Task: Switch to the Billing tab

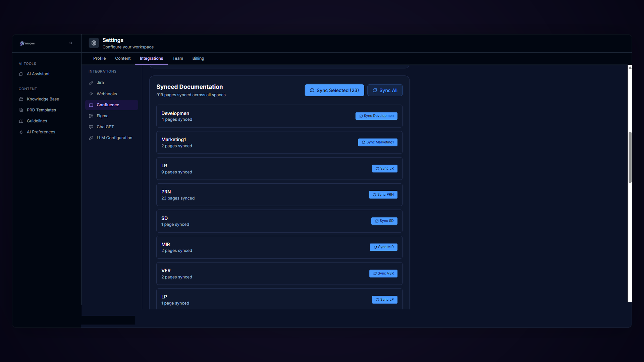Action: pyautogui.click(x=198, y=58)
